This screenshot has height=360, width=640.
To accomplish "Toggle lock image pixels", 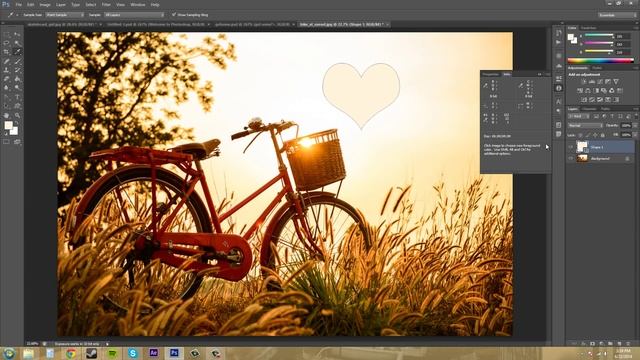I will 587,135.
